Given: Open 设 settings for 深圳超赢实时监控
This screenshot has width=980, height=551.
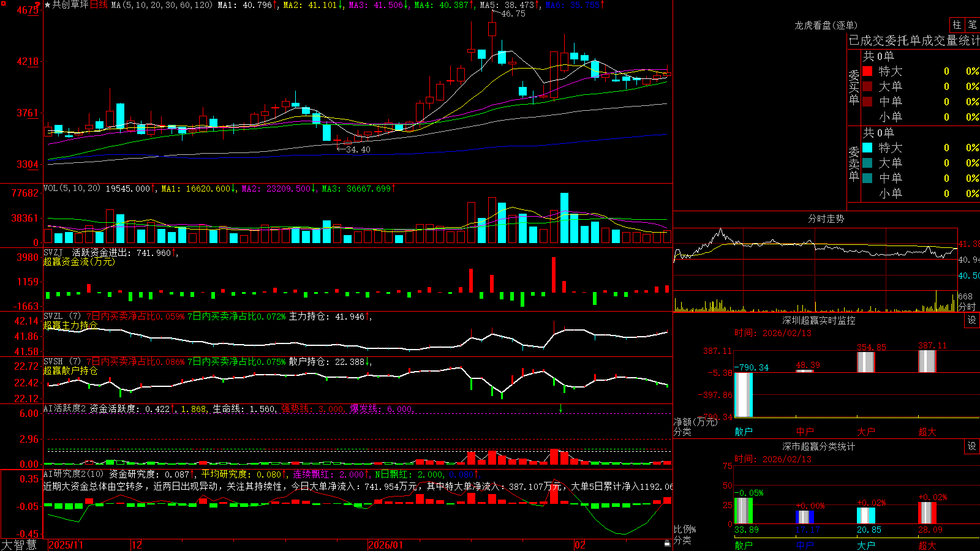Looking at the screenshot, I should 971,320.
